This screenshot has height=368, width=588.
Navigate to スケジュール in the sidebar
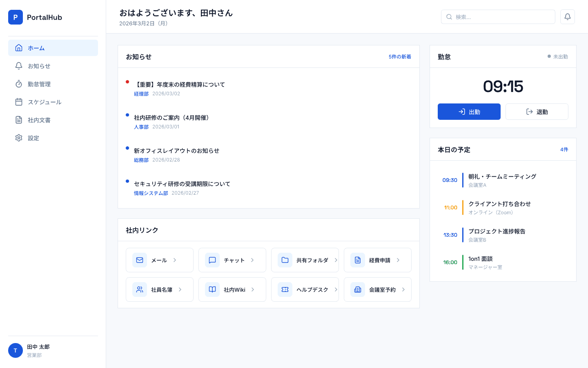coord(45,102)
